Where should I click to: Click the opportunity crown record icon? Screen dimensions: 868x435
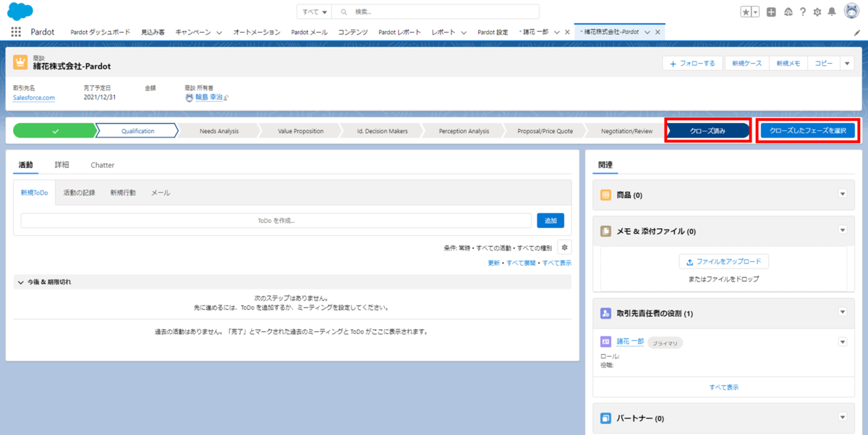(20, 63)
